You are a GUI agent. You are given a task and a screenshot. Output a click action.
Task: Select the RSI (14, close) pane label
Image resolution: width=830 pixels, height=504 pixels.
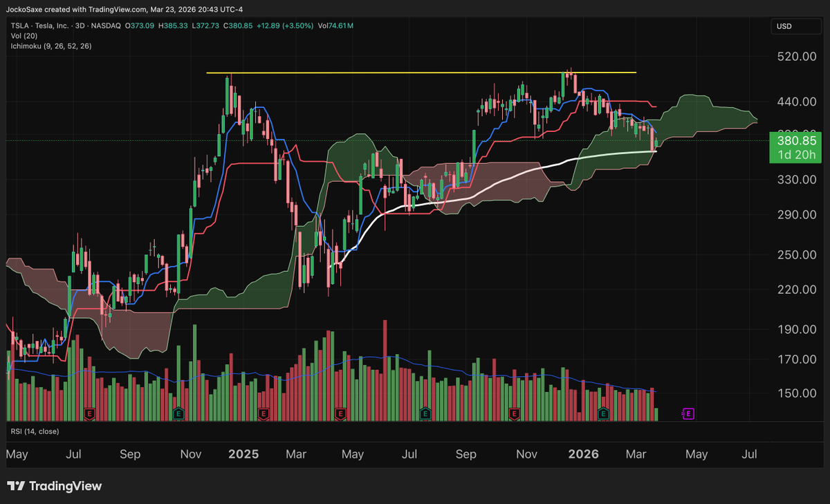[x=35, y=431]
